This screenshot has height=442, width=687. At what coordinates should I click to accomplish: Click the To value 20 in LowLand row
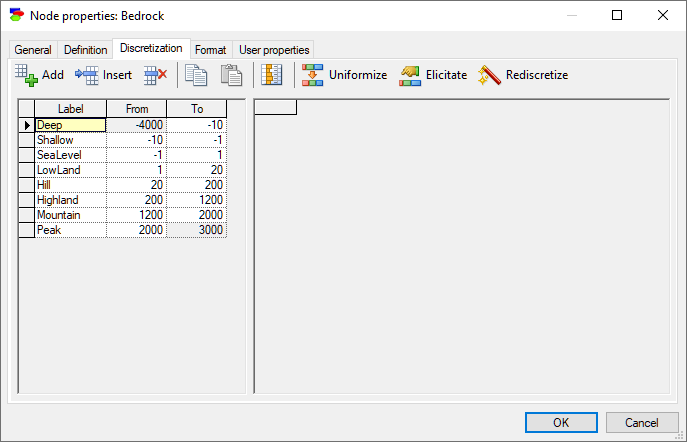(197, 170)
